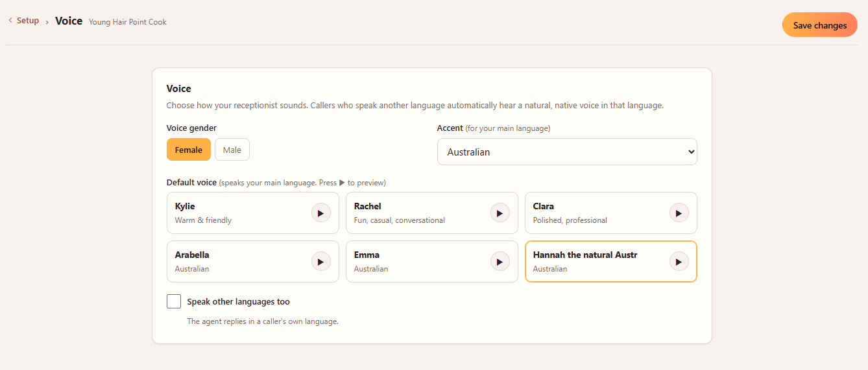Click the back chevron beside Setup

pyautogui.click(x=10, y=21)
